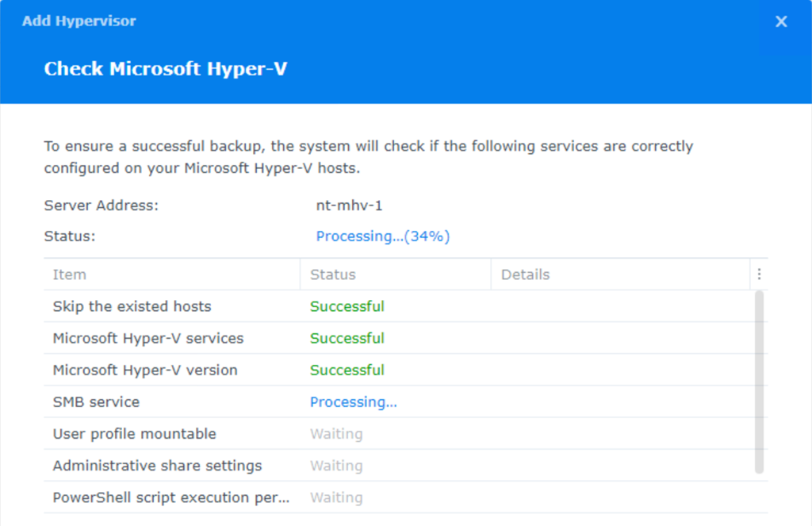
Task: Close the Add Hypervisor dialog
Action: point(781,21)
